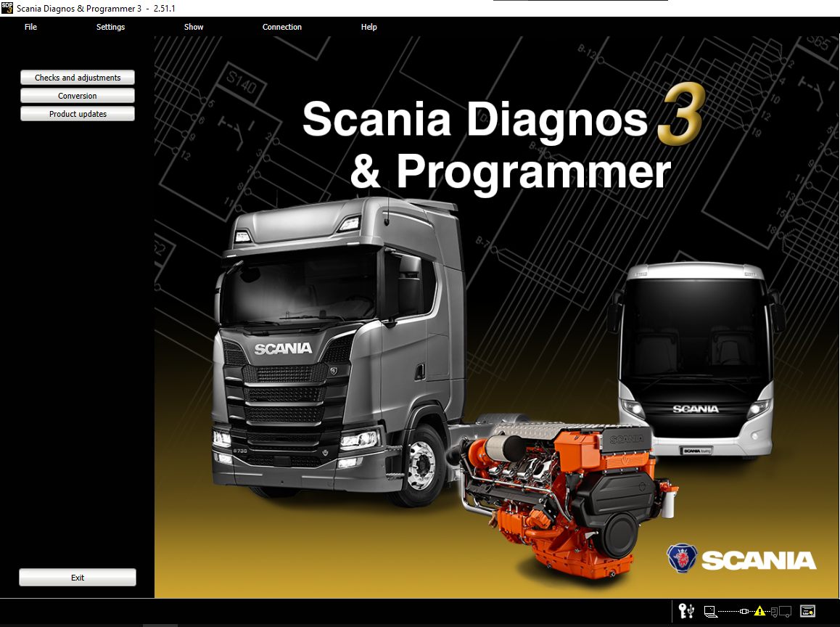Click the laptop computer icon in status bar
Image resolution: width=840 pixels, height=627 pixels.
709,611
